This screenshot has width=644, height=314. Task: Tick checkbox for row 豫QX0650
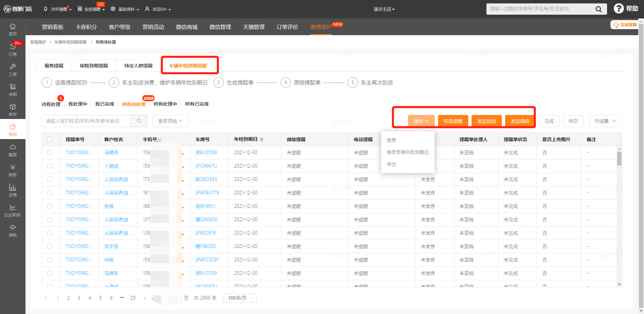50,219
